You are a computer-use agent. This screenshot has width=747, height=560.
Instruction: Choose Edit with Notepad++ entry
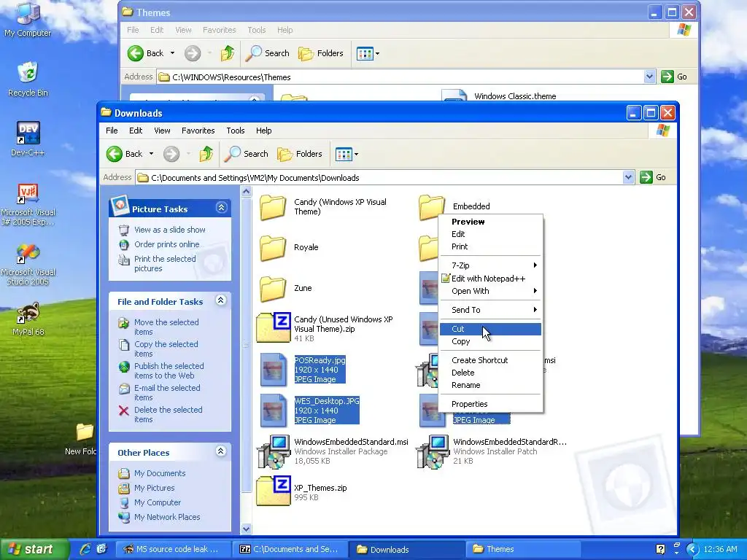pyautogui.click(x=490, y=279)
